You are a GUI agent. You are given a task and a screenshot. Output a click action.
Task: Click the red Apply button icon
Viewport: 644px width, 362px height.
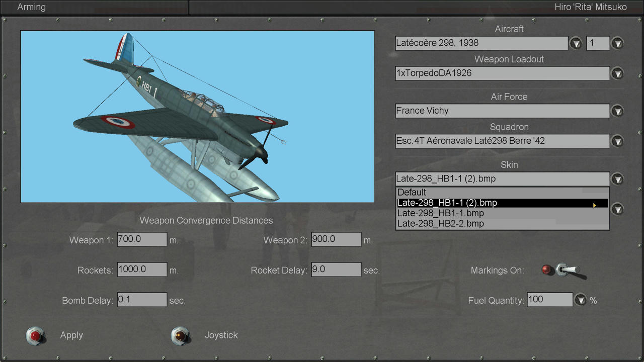pos(35,335)
